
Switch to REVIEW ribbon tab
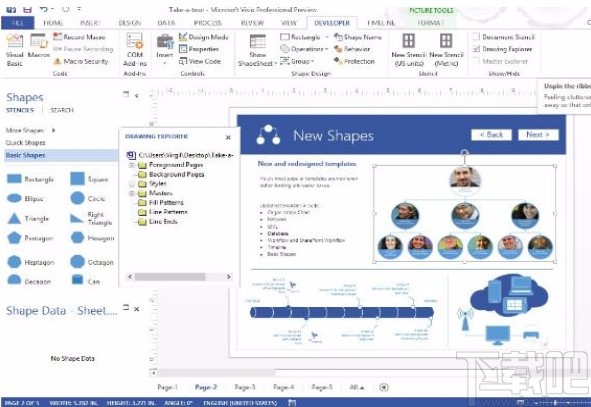point(252,23)
